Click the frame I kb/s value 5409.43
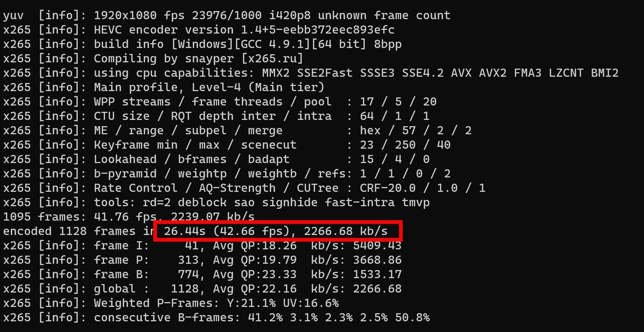Viewport: 644px width, 332px height. (x=377, y=246)
